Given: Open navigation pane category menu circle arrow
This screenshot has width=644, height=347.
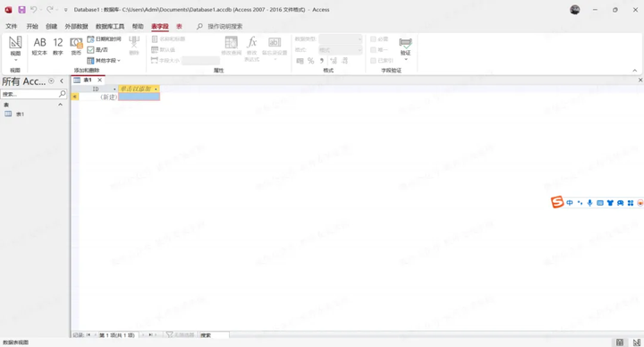Looking at the screenshot, I should click(51, 80).
